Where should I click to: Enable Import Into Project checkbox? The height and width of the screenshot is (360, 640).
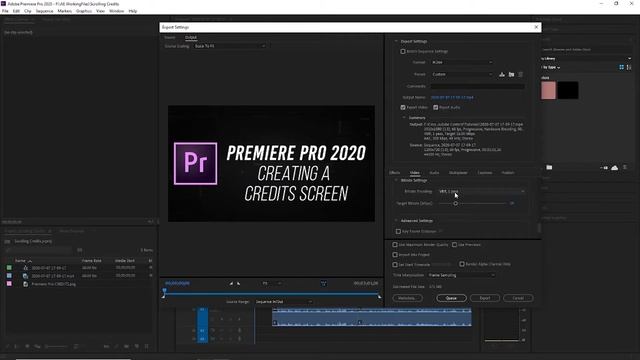click(x=395, y=255)
